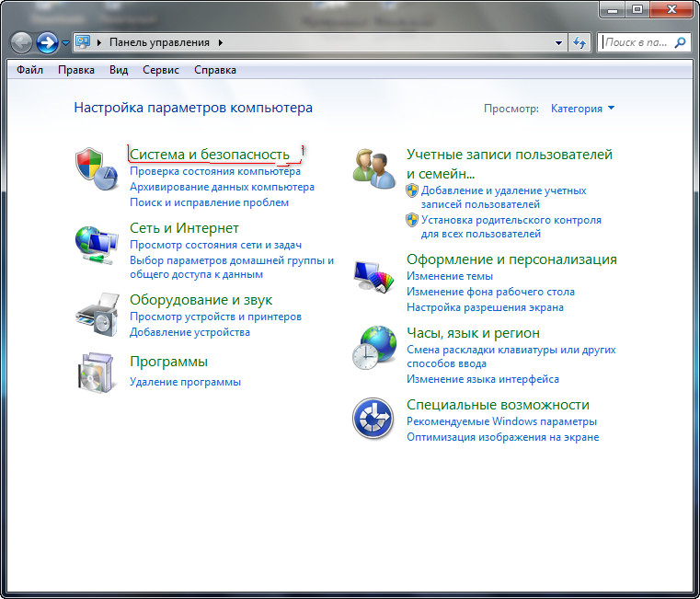Open recent pages dropdown next to Forward

click(66, 43)
